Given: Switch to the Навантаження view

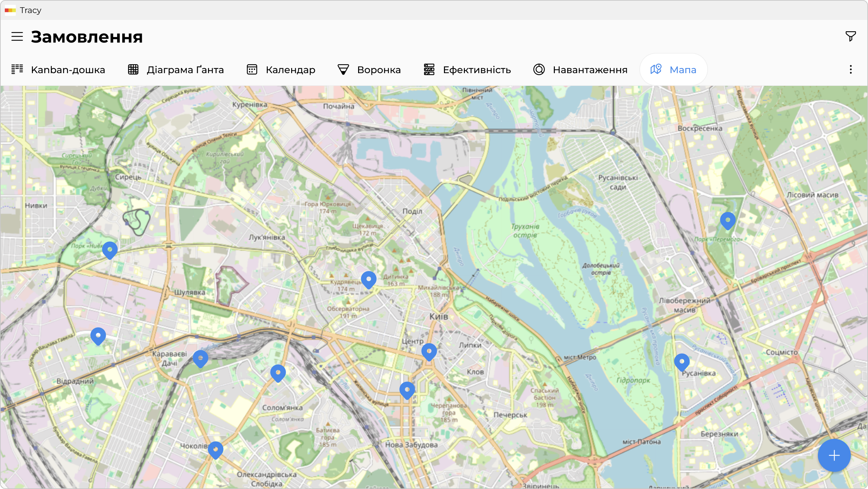Looking at the screenshot, I should tap(580, 70).
